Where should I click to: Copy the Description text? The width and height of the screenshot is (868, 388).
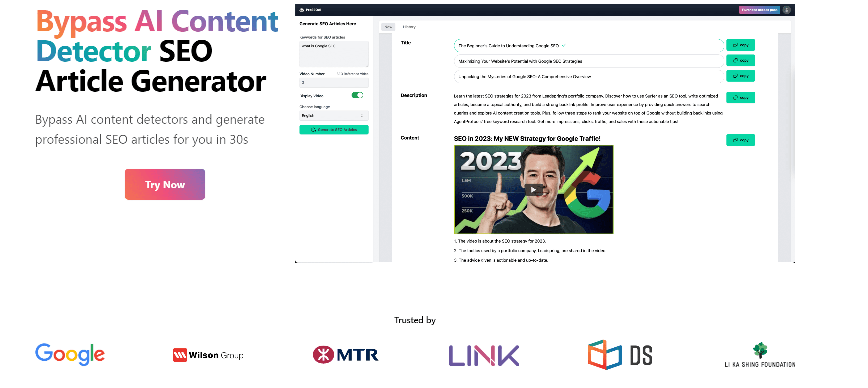tap(740, 98)
